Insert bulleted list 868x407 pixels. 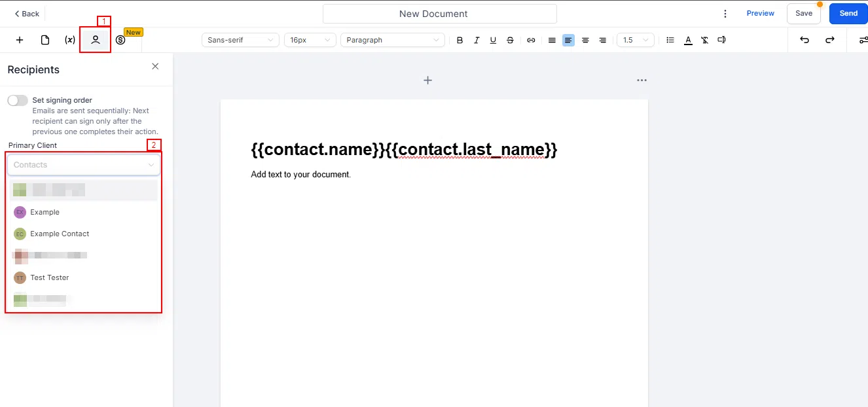670,40
